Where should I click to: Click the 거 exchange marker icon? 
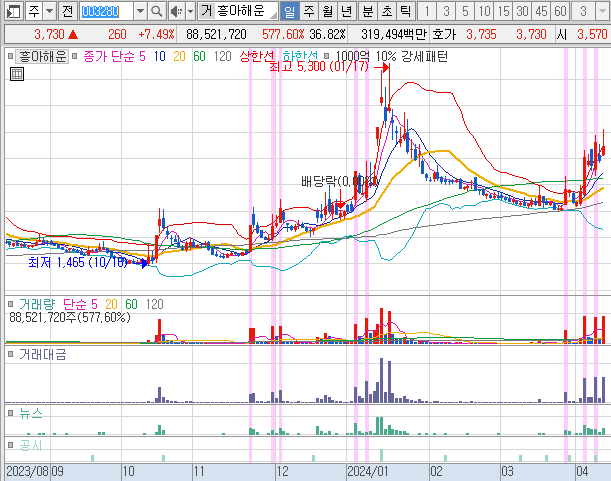[x=207, y=11]
